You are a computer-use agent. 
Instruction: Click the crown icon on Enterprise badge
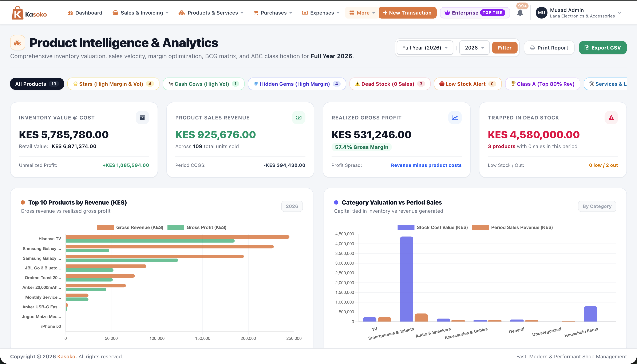tap(447, 13)
